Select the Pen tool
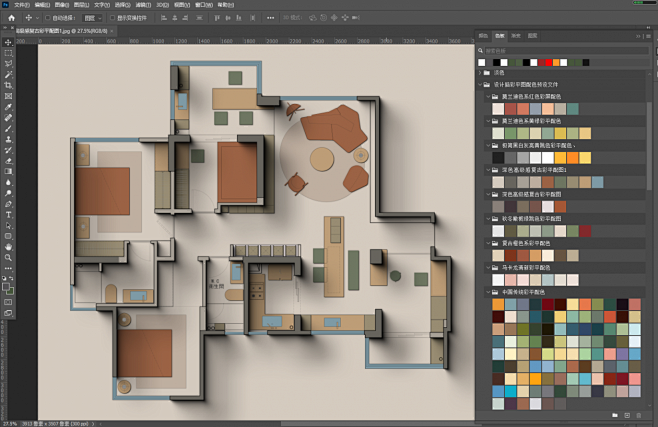Screen dimensions: 658x427 click(8, 204)
